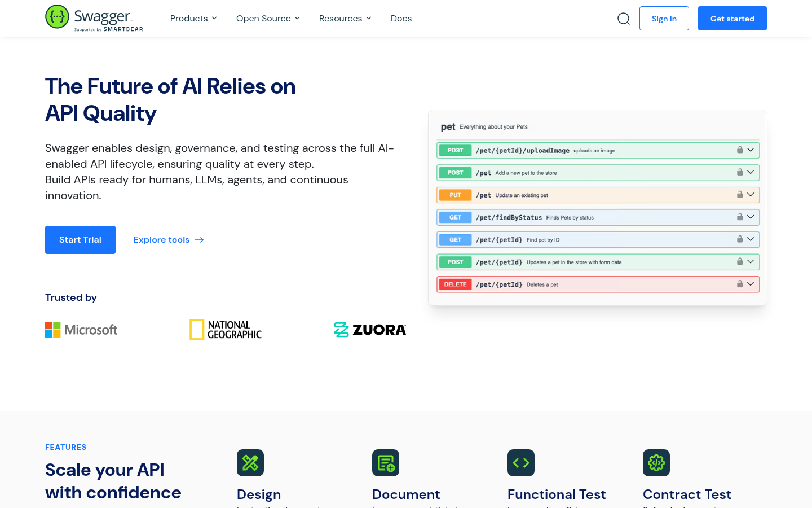
Task: Click the Start Trial button
Action: 80,240
